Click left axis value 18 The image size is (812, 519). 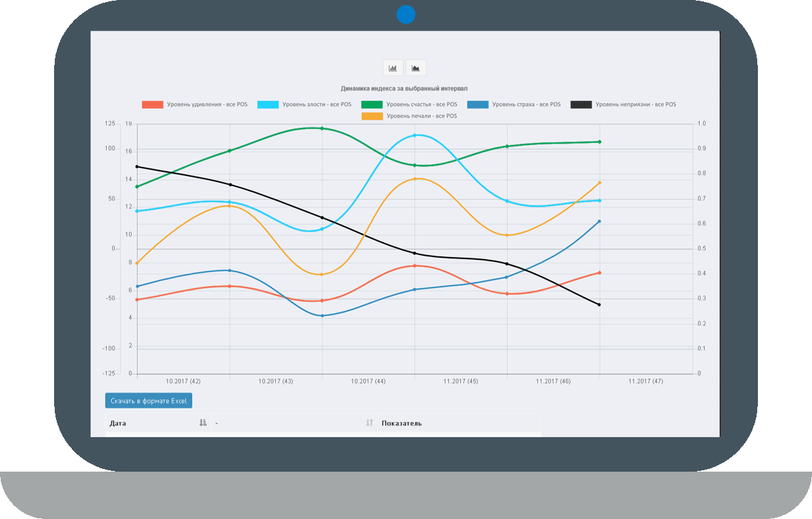128,124
